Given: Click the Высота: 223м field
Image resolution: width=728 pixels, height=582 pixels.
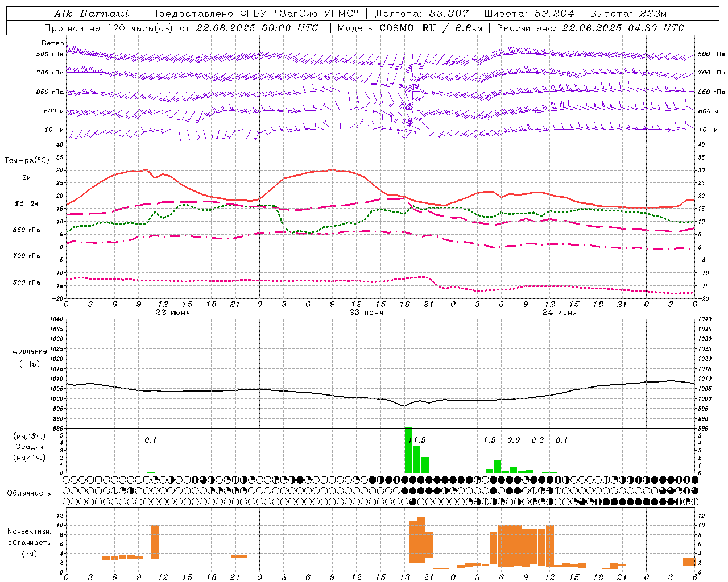Looking at the screenshot, I should (x=629, y=14).
